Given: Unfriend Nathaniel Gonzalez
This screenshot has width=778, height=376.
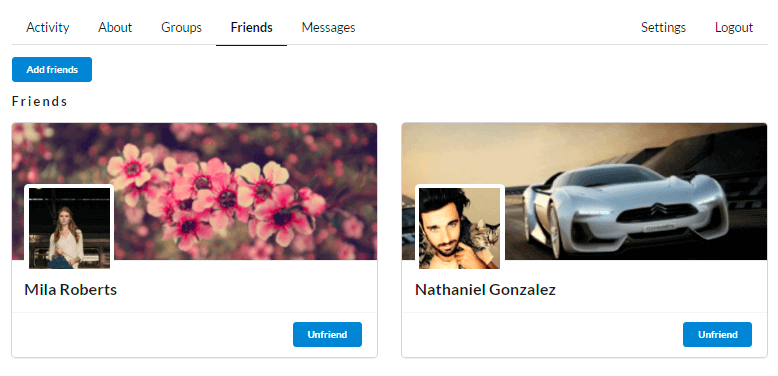Looking at the screenshot, I should tap(717, 334).
